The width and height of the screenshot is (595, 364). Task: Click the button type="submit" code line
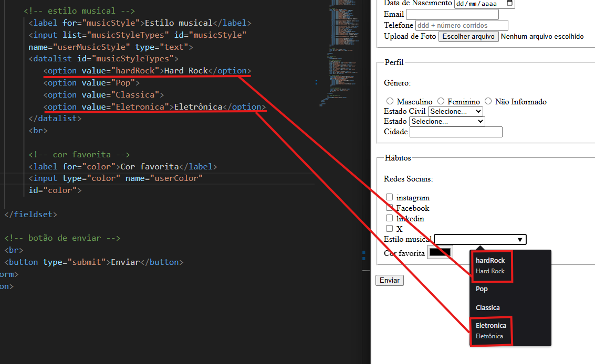tap(93, 262)
